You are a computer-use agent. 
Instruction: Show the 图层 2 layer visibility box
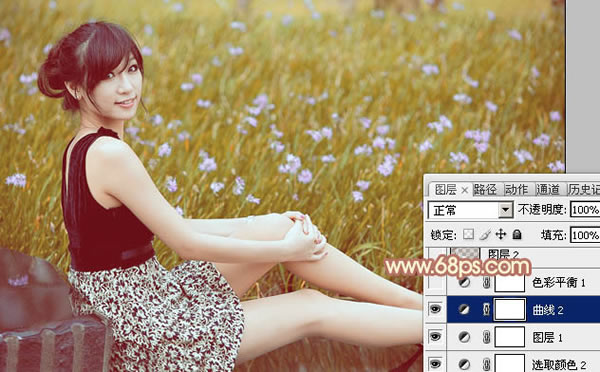435,254
